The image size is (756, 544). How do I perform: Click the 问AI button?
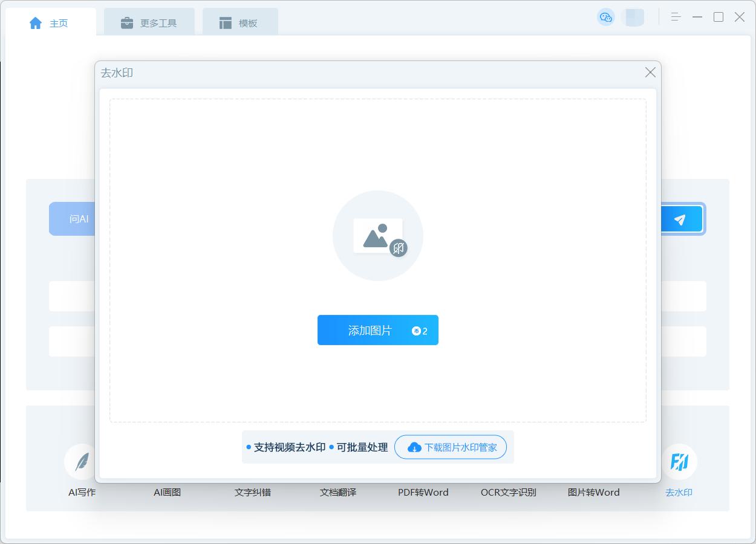click(73, 219)
